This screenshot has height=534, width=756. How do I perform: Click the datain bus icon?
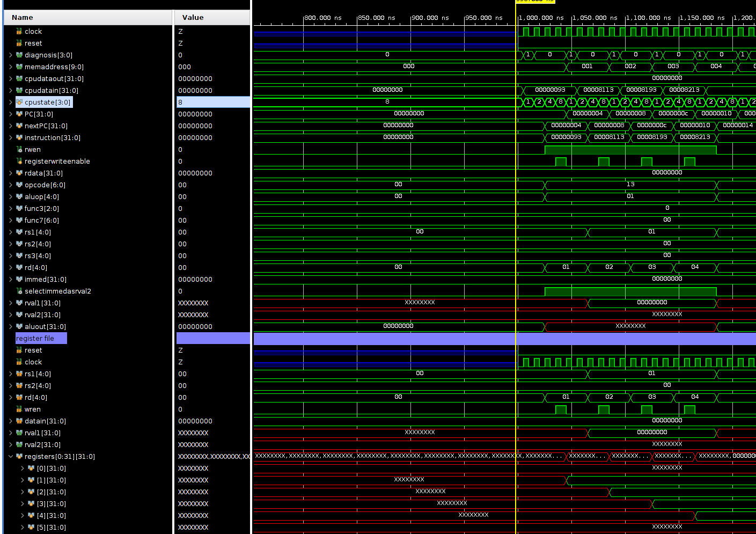tap(19, 421)
